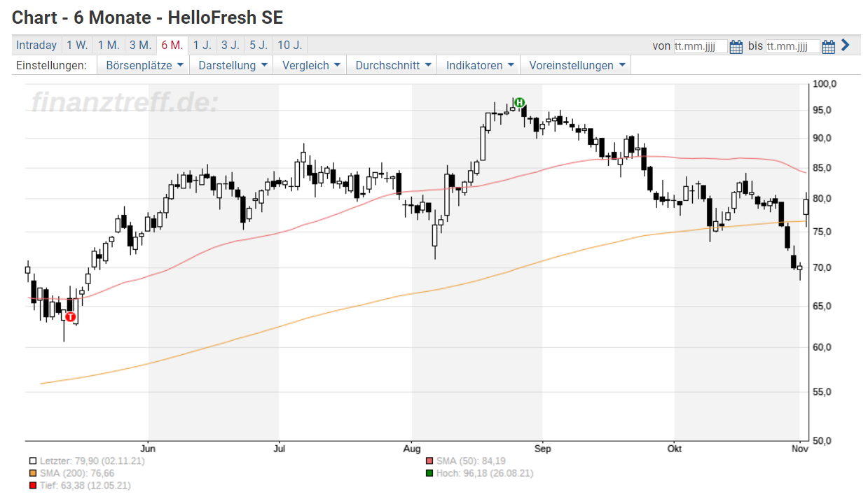Focus the 'bis' end date input field
The width and height of the screenshot is (868, 504).
(x=792, y=46)
